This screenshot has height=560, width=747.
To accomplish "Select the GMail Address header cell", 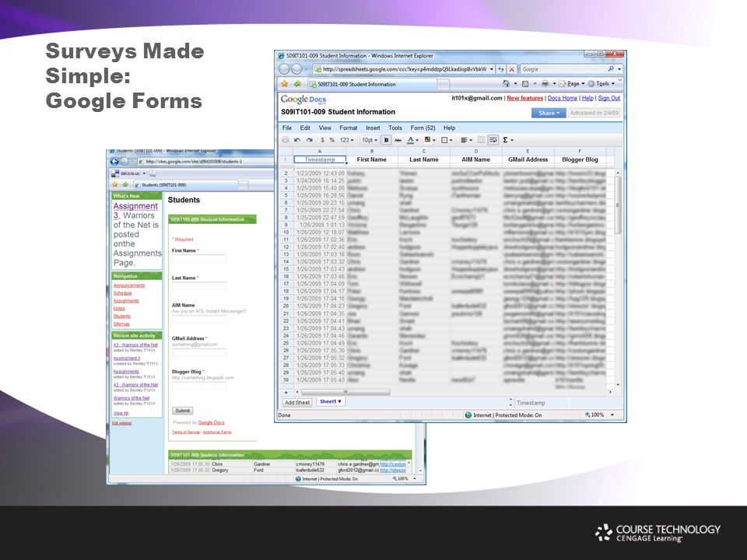I will (x=528, y=159).
